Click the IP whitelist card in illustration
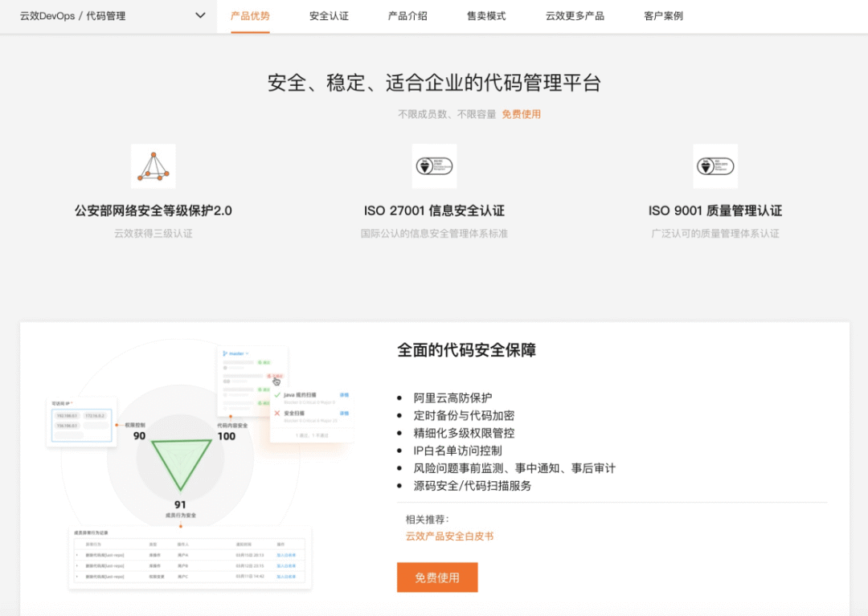The width and height of the screenshot is (868, 616). (x=82, y=422)
